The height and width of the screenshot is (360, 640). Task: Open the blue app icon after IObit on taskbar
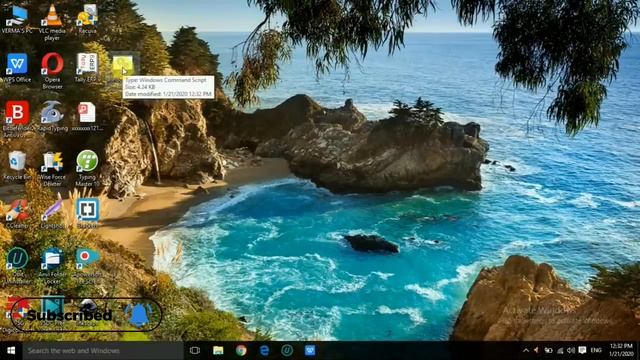tap(310, 350)
